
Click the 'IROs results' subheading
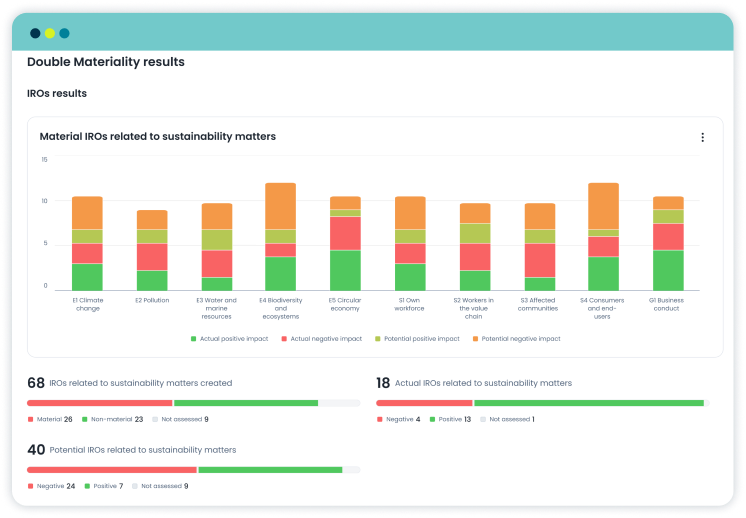tap(57, 93)
